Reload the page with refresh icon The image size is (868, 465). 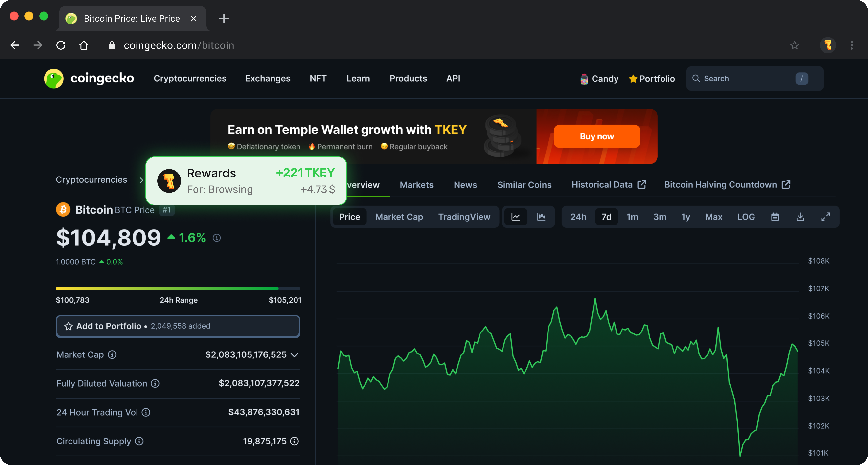[x=61, y=45]
